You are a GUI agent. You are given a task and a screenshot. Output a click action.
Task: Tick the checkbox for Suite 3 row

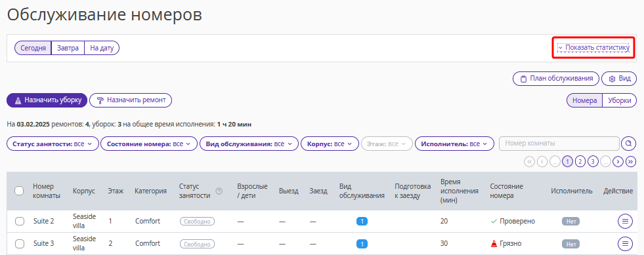click(19, 243)
